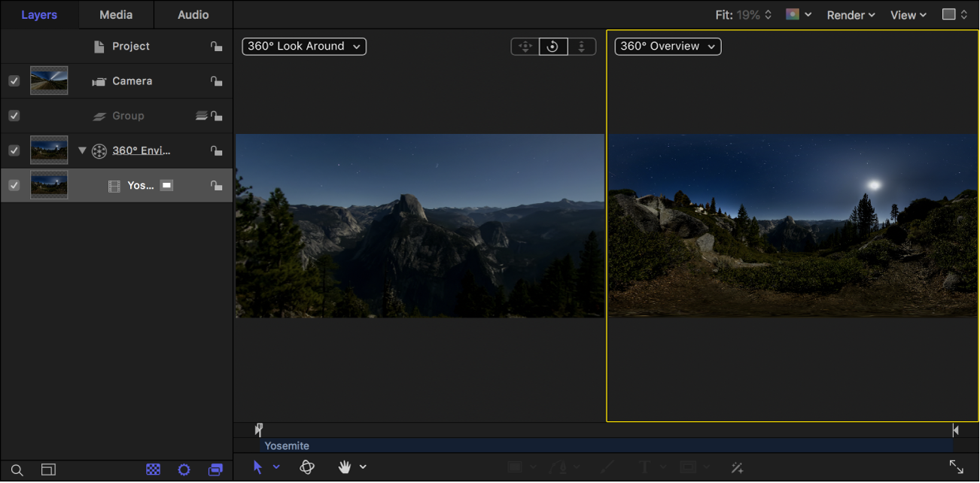Click the camera Orbit control above the canvas
Image resolution: width=980 pixels, height=483 pixels.
[553, 47]
